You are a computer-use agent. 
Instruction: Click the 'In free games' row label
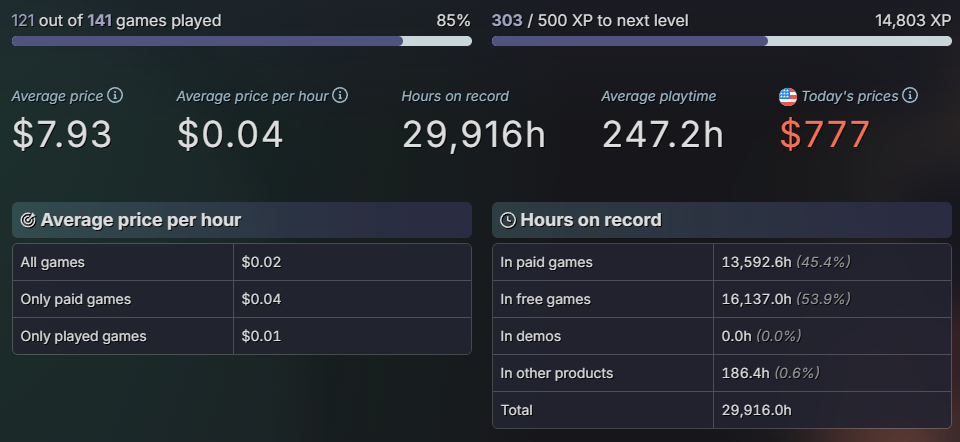[546, 299]
